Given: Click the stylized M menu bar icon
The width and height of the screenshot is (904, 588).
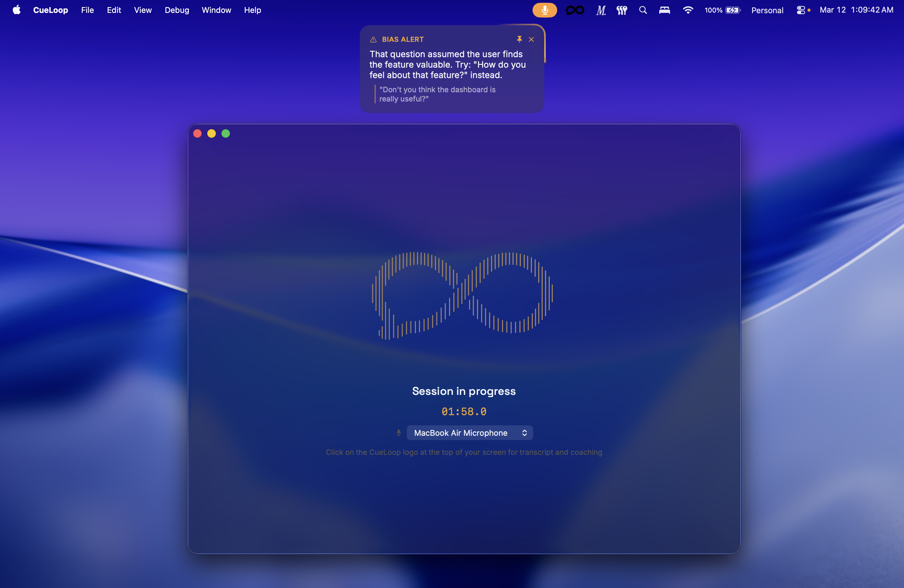Looking at the screenshot, I should tap(601, 10).
